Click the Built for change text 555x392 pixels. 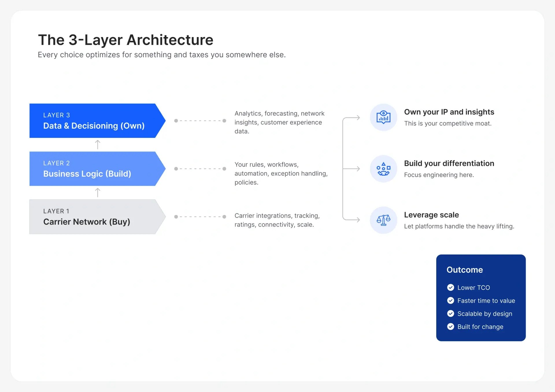click(x=480, y=327)
